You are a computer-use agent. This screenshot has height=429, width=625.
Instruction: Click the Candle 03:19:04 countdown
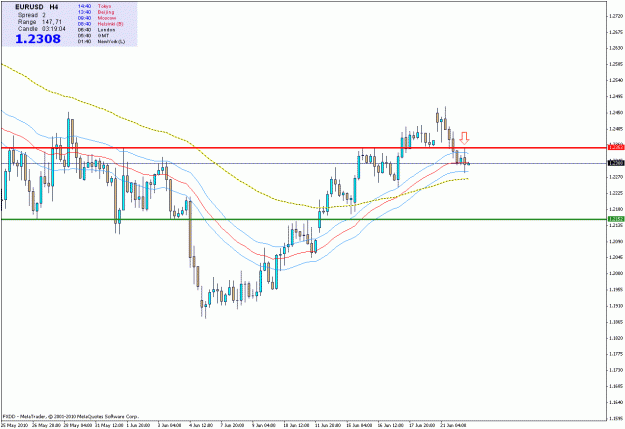[x=41, y=29]
